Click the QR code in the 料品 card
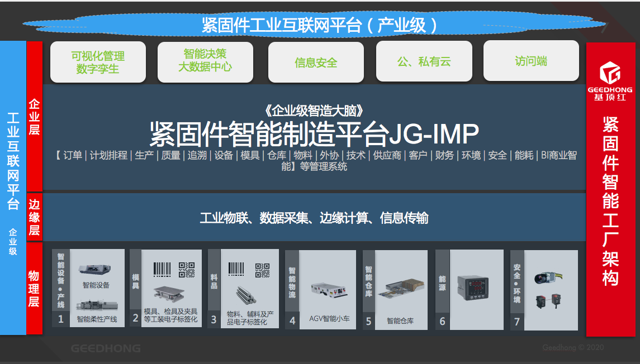Screen dimensions: 640x364 pyautogui.click(x=263, y=270)
